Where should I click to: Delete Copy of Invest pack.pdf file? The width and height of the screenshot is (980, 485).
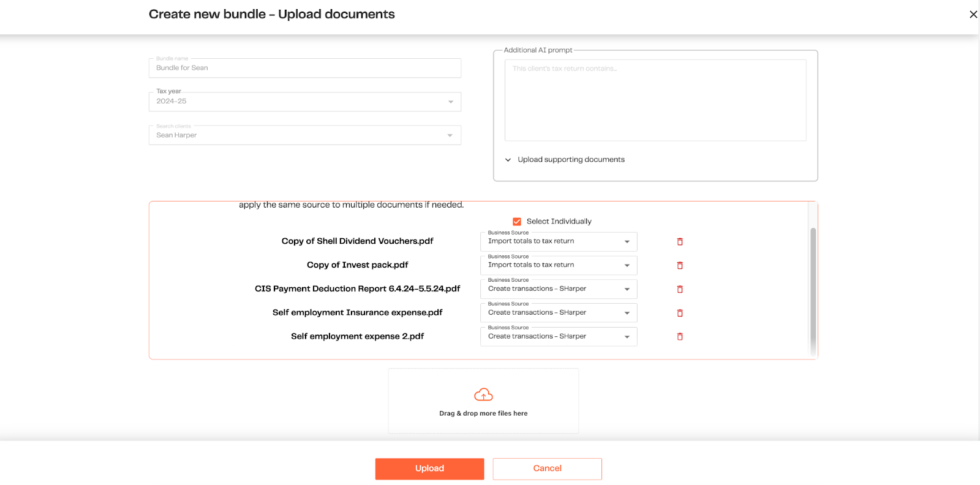(x=680, y=266)
